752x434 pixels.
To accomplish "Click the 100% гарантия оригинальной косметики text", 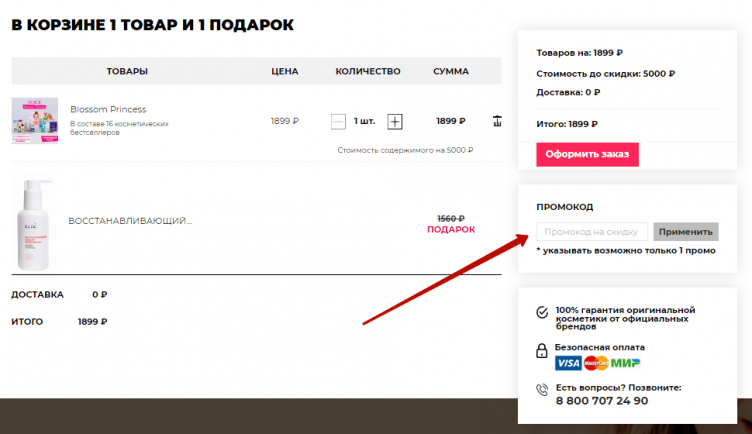I will click(625, 318).
